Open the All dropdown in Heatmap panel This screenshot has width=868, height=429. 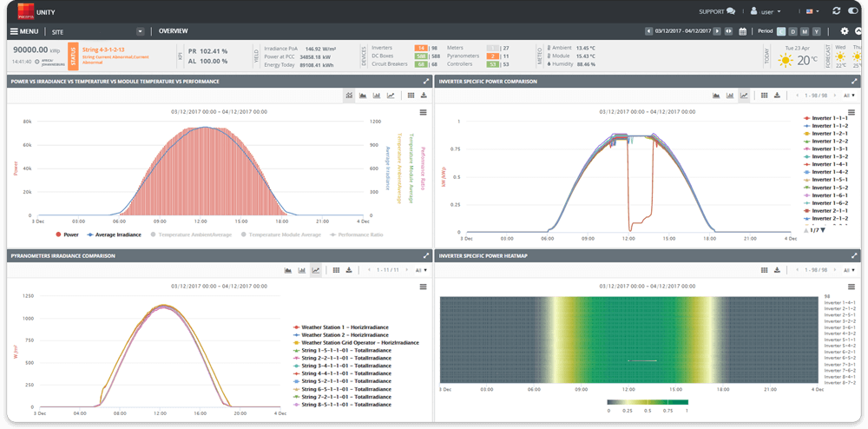click(848, 270)
